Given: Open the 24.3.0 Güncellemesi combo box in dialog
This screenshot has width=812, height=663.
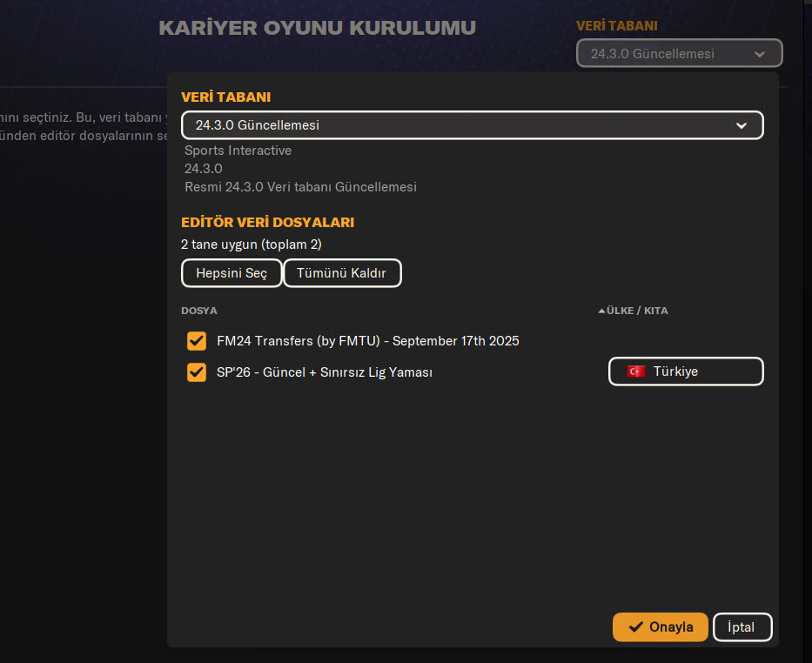Looking at the screenshot, I should pyautogui.click(x=472, y=125).
